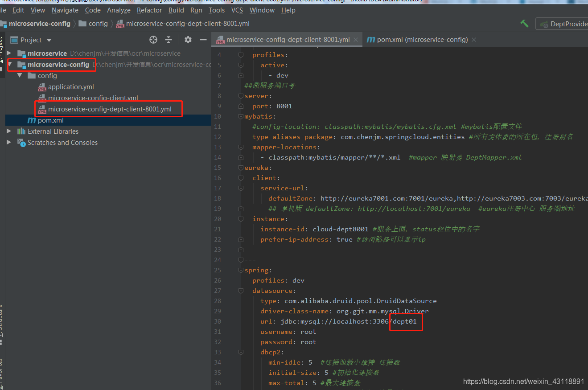Open the Refactor menu
The image size is (588, 390).
pyautogui.click(x=149, y=10)
